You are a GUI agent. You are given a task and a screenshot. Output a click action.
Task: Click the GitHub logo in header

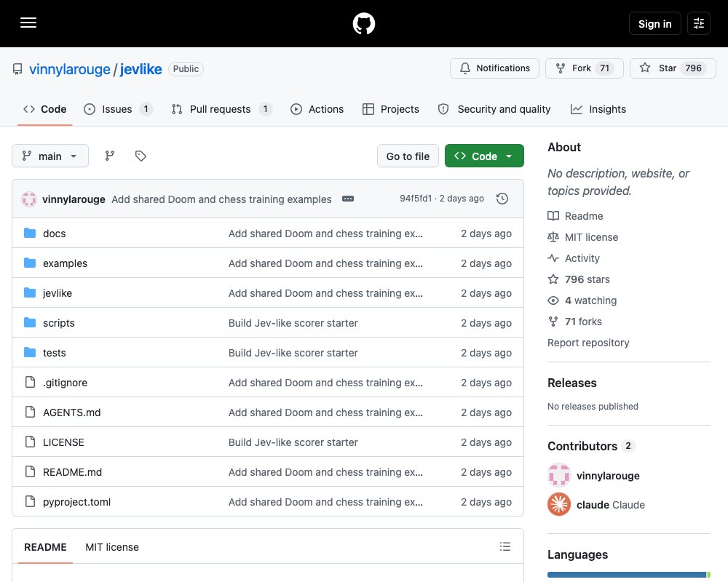pyautogui.click(x=363, y=23)
